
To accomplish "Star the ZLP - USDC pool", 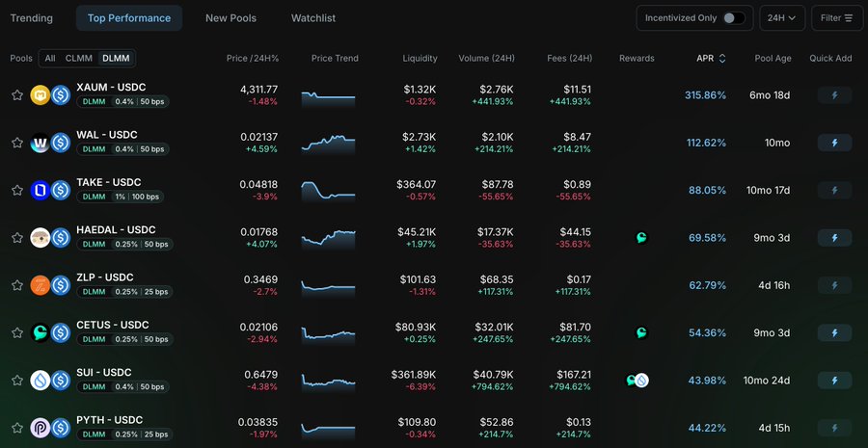I will 17,285.
